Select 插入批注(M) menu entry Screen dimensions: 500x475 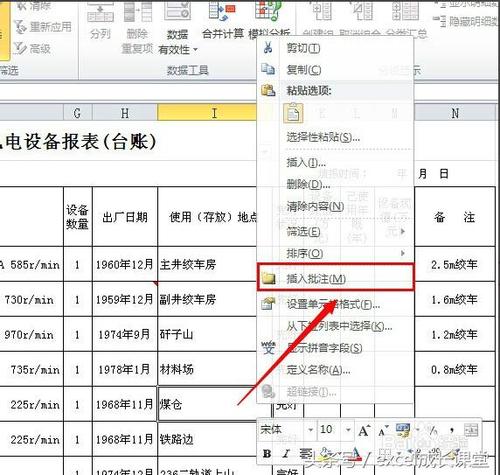[335, 278]
